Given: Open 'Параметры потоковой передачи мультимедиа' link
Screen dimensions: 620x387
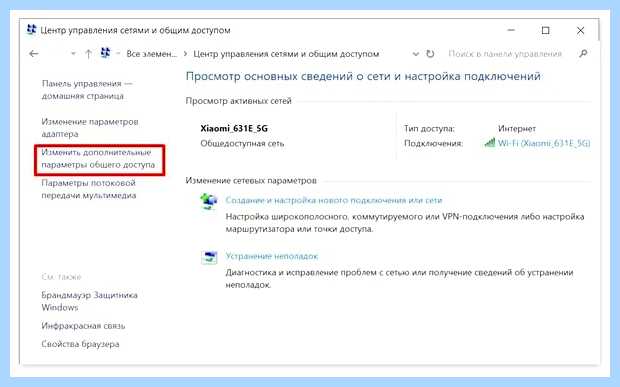Looking at the screenshot, I should (89, 189).
